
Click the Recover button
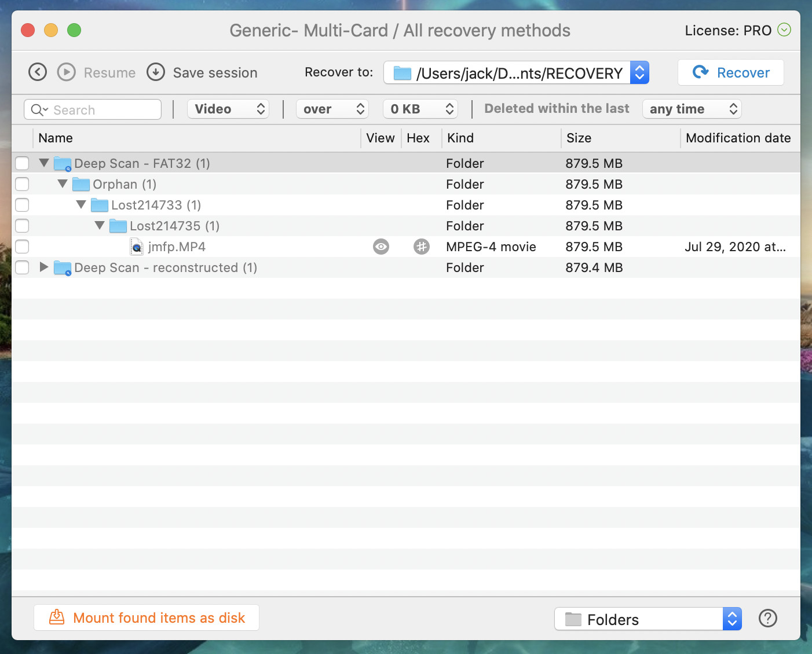(x=731, y=72)
